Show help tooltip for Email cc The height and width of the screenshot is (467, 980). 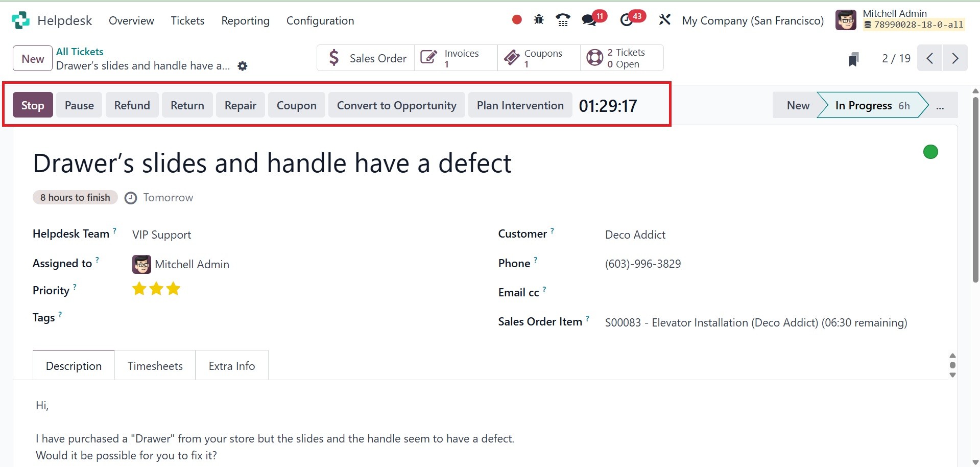tap(544, 289)
